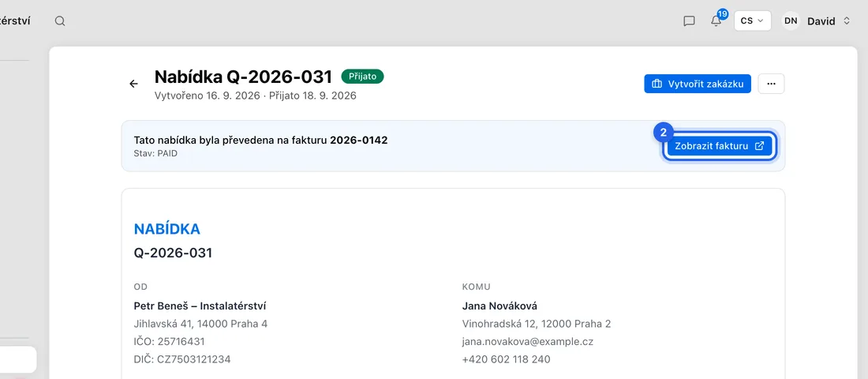The image size is (868, 379).
Task: Click the OD label
Action: click(140, 287)
